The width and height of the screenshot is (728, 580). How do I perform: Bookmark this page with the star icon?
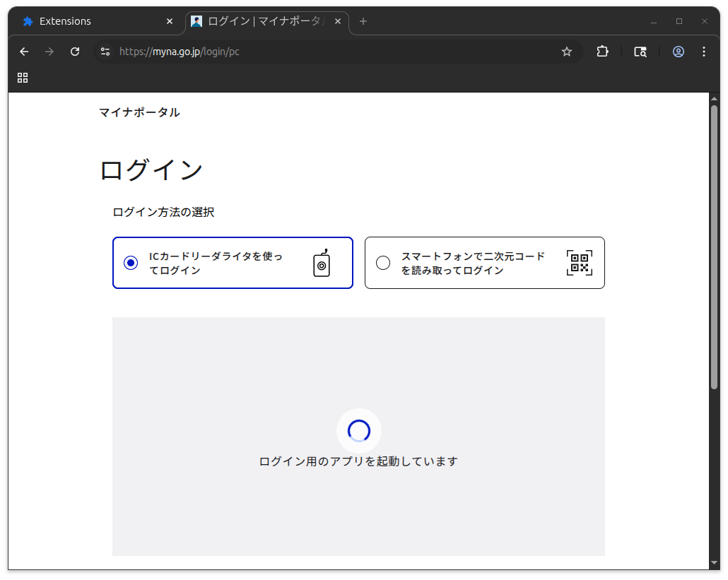[x=566, y=52]
